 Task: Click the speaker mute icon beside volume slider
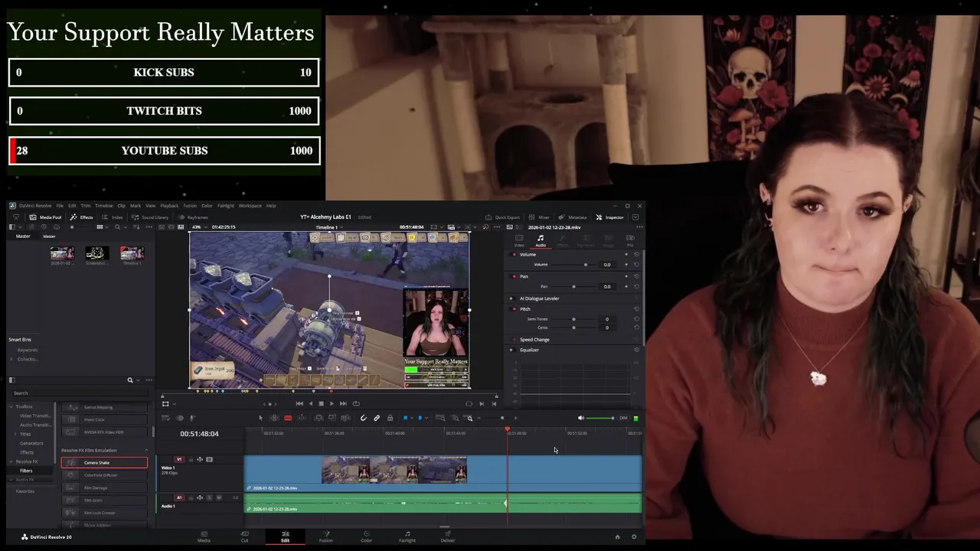580,418
